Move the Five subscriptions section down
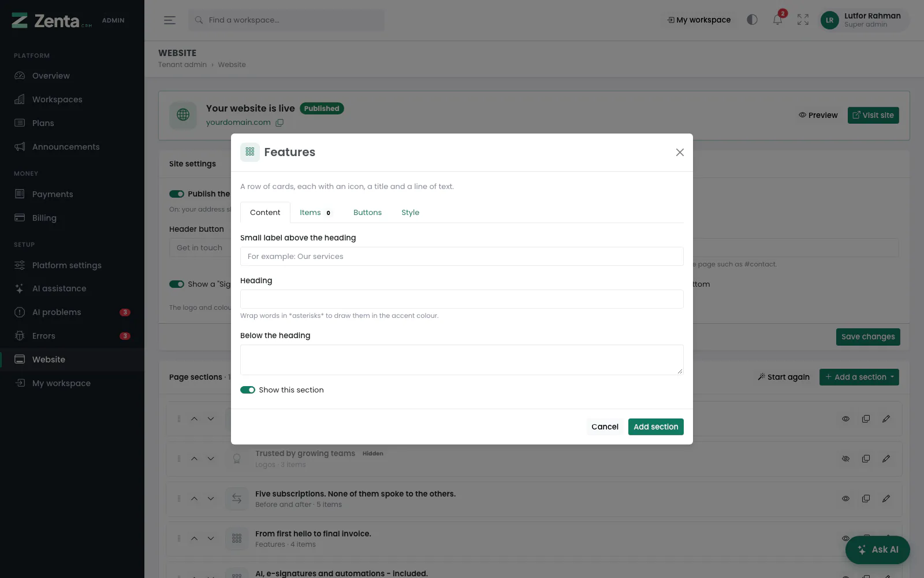The height and width of the screenshot is (578, 924). pyautogui.click(x=211, y=499)
